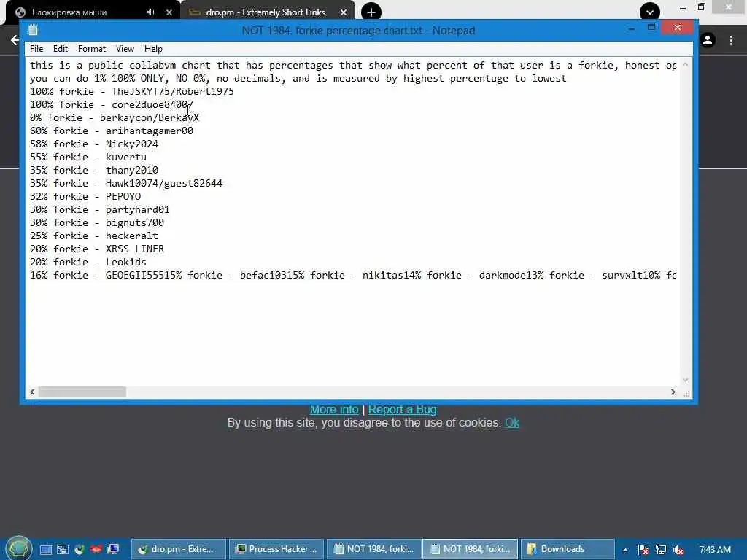Open the File menu in Notepad

coord(36,49)
